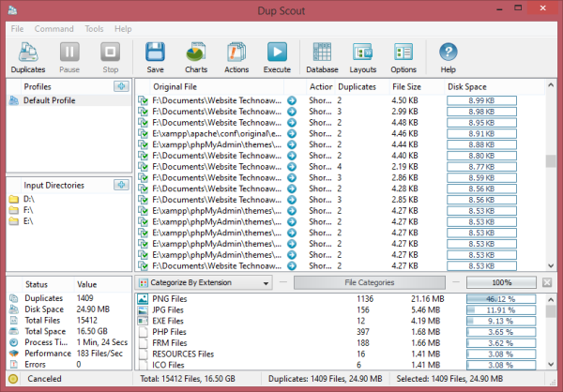Open the Categorize By Extension dropdown
Image resolution: width=563 pixels, height=392 pixels.
204,282
